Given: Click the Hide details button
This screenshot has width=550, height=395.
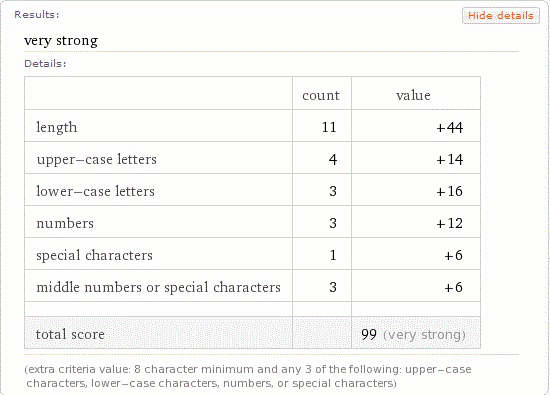Looking at the screenshot, I should 501,16.
